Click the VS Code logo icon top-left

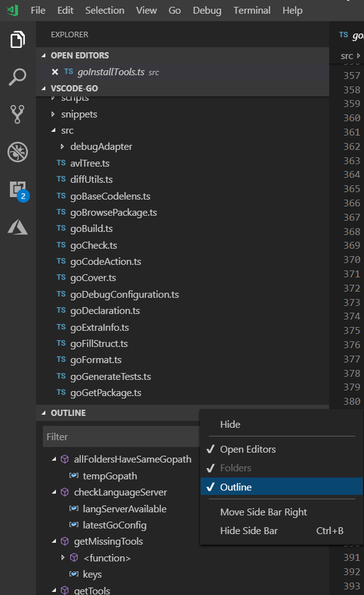click(13, 10)
